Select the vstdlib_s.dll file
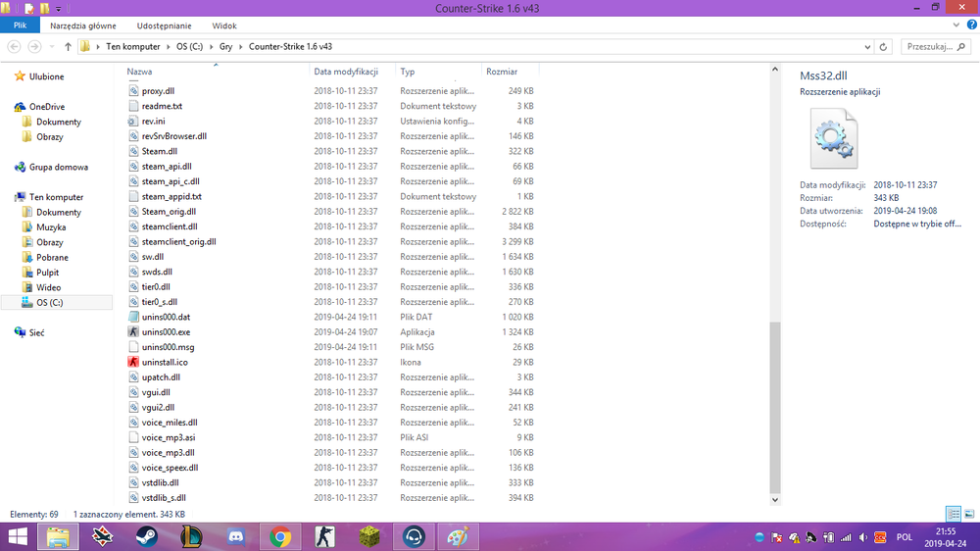This screenshot has height=551, width=980. pyautogui.click(x=164, y=498)
